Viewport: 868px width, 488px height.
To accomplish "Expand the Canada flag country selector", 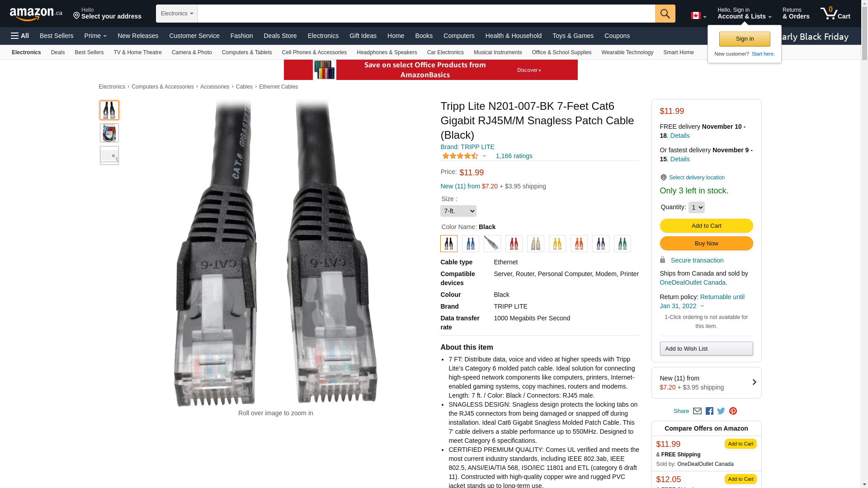I will point(698,16).
